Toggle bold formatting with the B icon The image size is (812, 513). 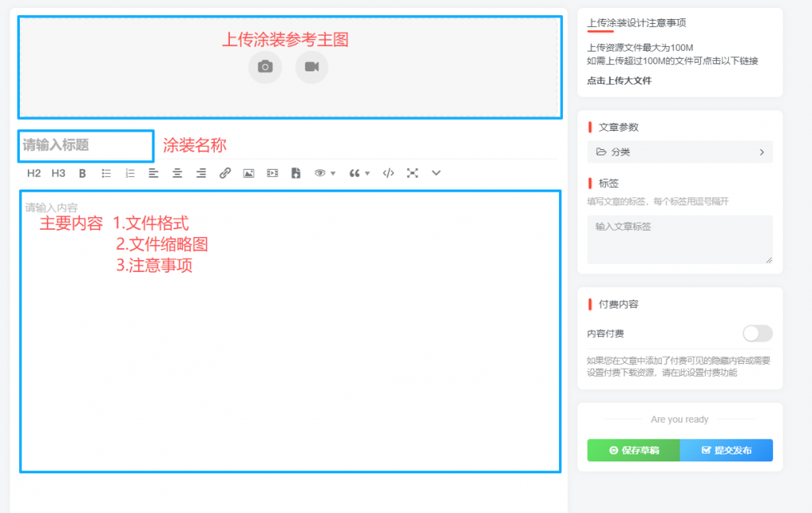(81, 173)
